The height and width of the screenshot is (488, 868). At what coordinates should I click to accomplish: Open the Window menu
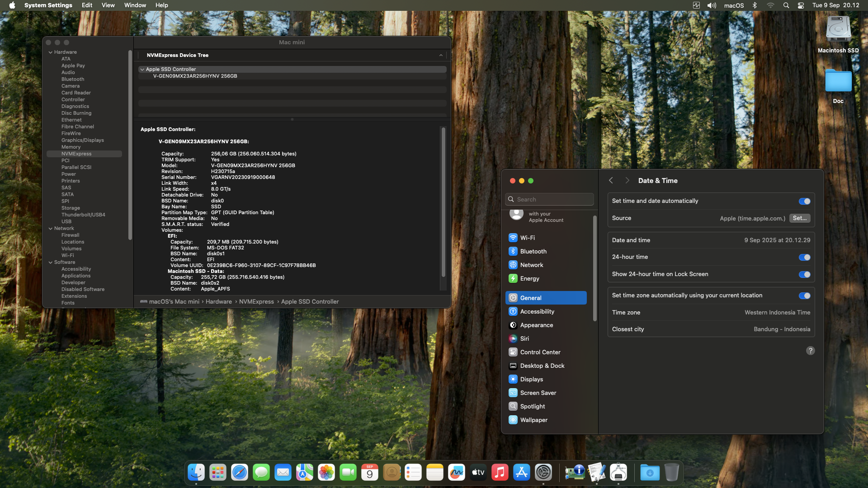point(135,5)
